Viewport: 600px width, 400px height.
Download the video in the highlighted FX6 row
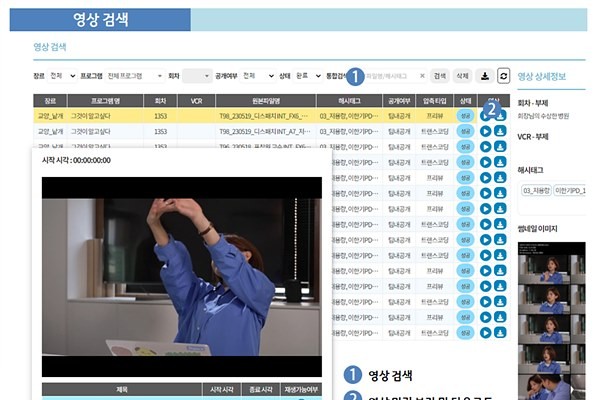coord(500,116)
